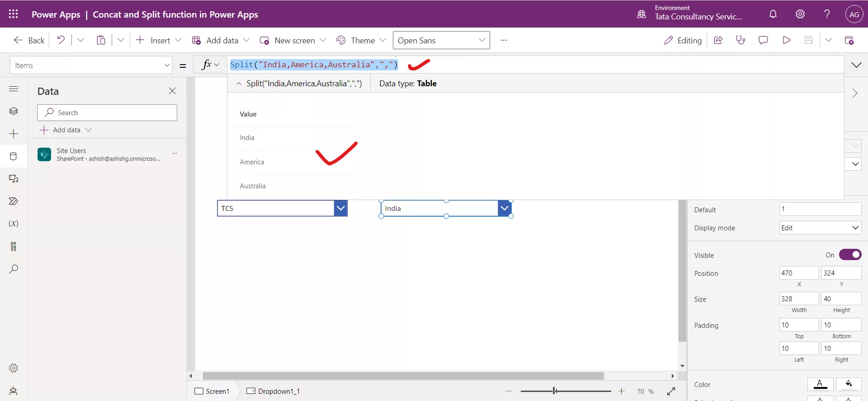Click the Editing mode button

683,40
